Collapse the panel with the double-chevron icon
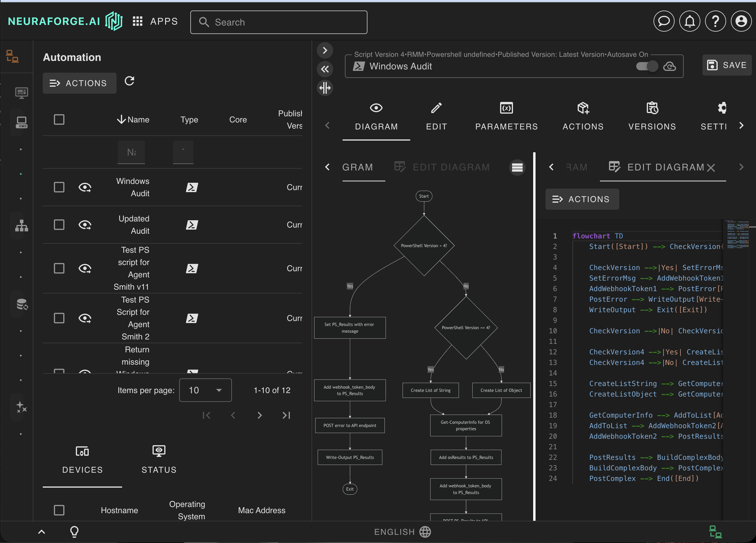The height and width of the screenshot is (543, 756). click(325, 69)
